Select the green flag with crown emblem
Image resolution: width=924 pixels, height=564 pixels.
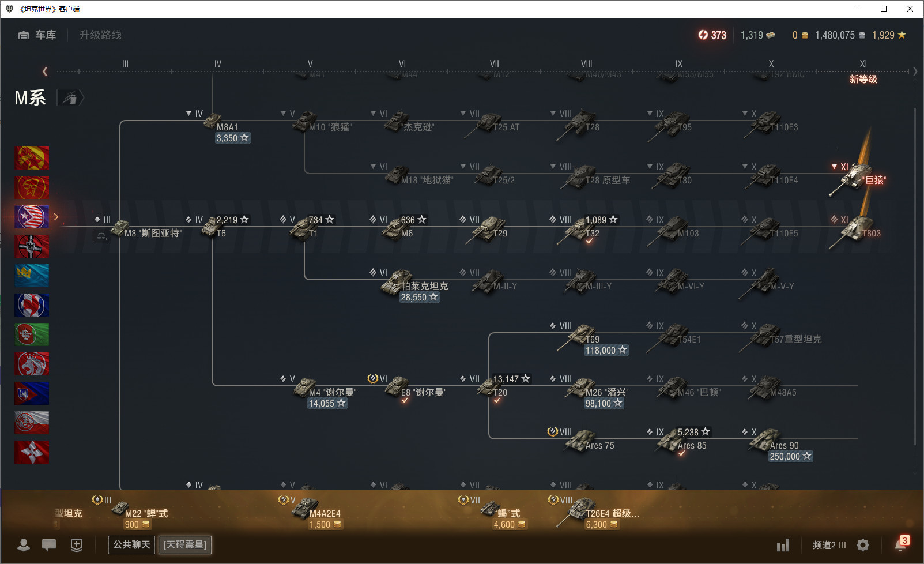32,334
